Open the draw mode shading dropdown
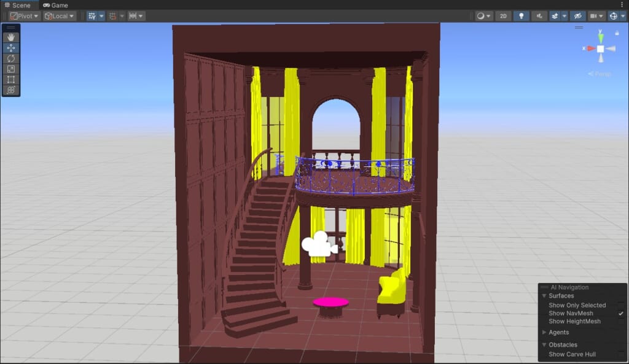 [x=483, y=16]
